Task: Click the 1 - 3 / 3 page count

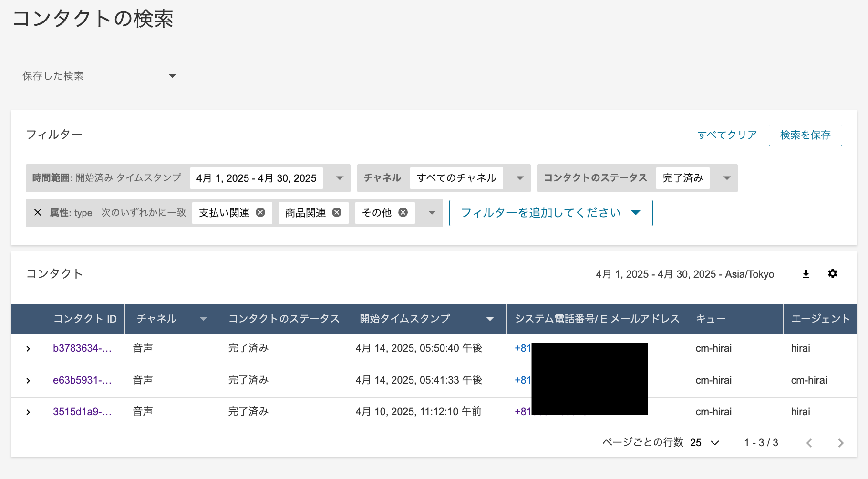Action: tap(761, 443)
